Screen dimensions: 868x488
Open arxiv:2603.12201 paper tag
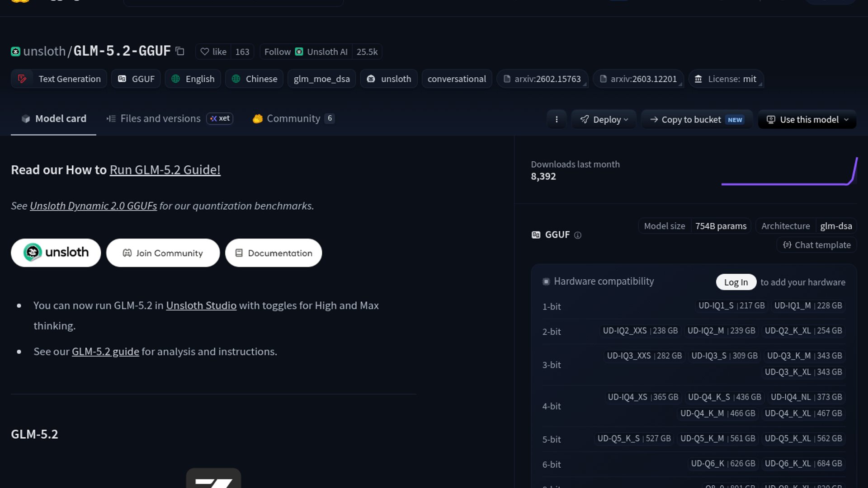tap(638, 79)
